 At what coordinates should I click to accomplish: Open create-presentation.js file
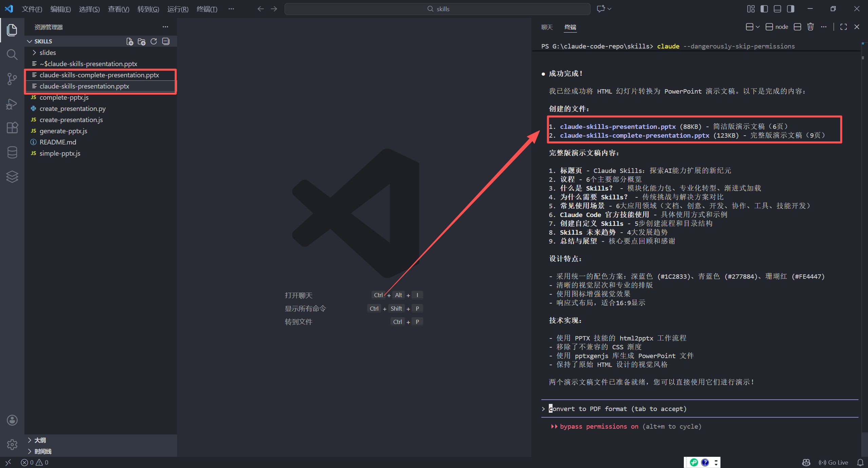point(71,120)
